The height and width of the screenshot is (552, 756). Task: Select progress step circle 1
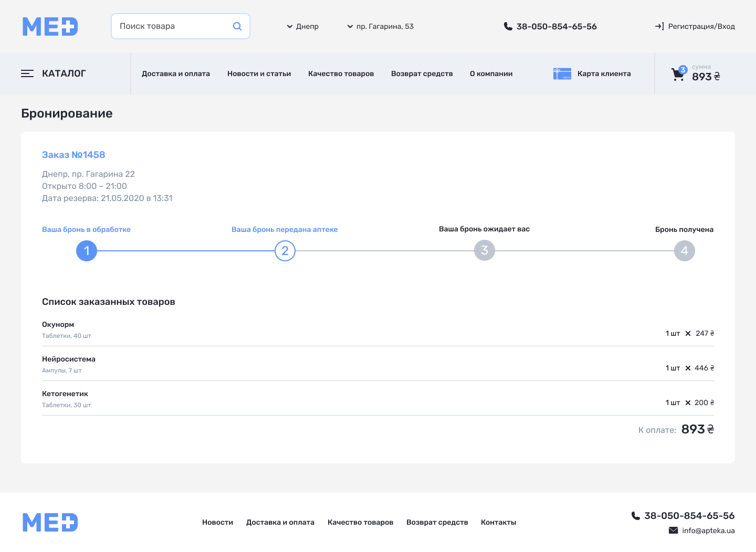tap(87, 251)
